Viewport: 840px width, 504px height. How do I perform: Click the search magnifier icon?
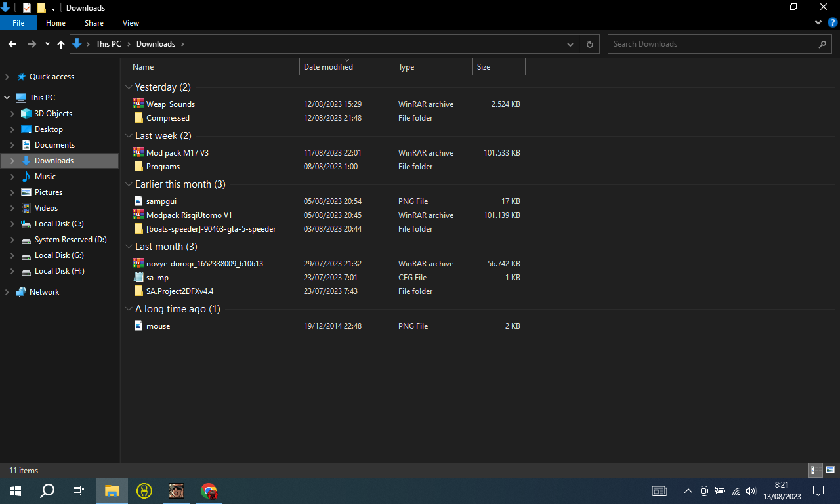point(822,44)
